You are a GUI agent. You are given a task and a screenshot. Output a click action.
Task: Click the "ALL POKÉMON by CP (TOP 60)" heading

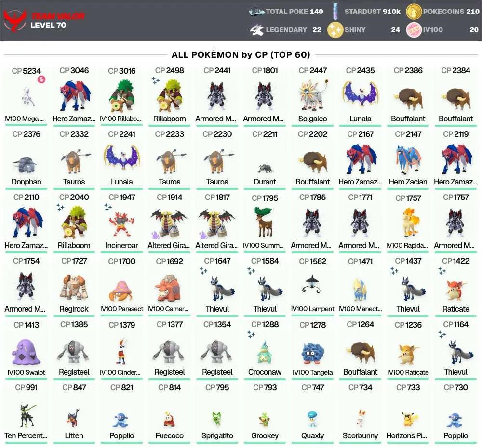point(241,55)
